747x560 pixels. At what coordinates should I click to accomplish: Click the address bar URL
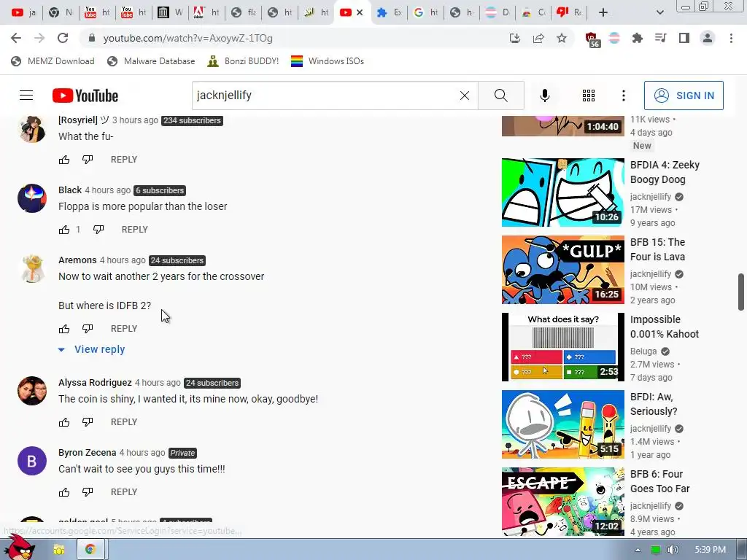187,38
